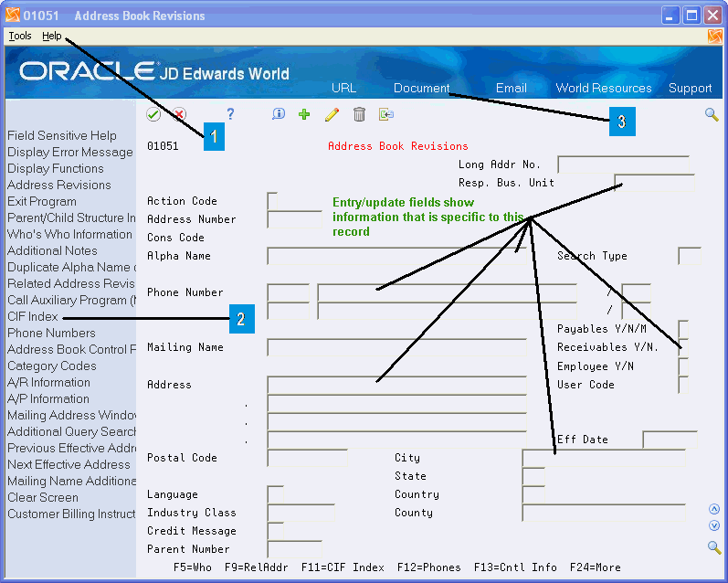Open Who's Who Information option
Image resolution: width=728 pixels, height=583 pixels.
(69, 234)
